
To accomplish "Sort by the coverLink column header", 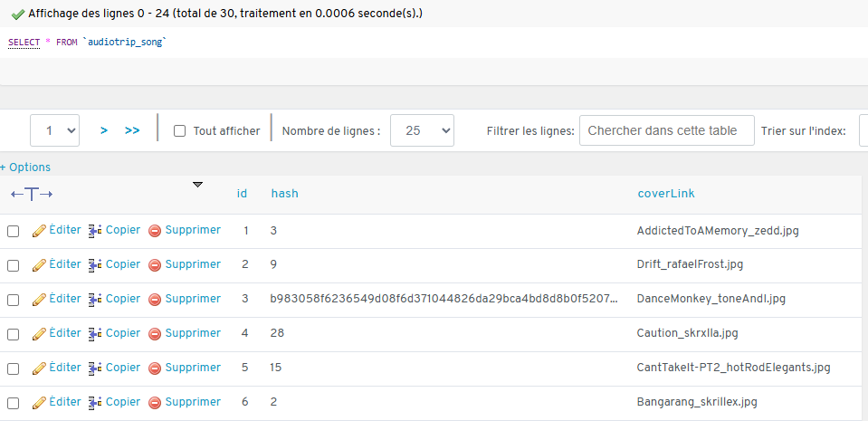I will pyautogui.click(x=666, y=194).
